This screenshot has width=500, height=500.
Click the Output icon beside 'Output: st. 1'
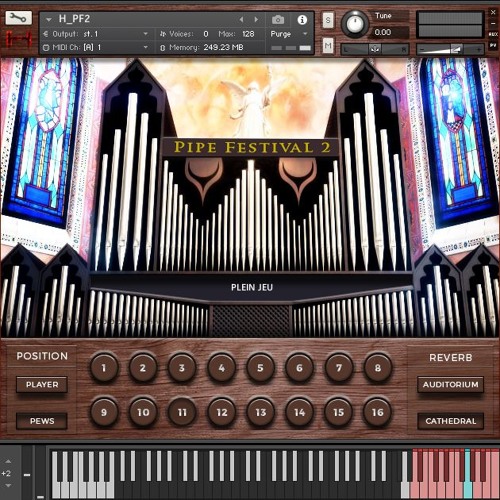click(x=46, y=34)
